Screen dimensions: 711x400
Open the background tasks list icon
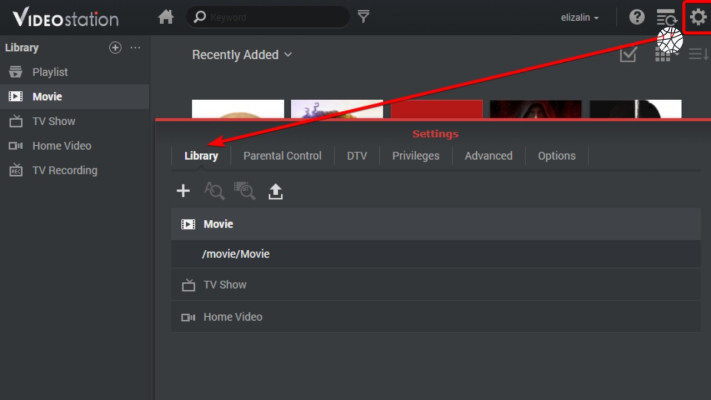(x=666, y=17)
